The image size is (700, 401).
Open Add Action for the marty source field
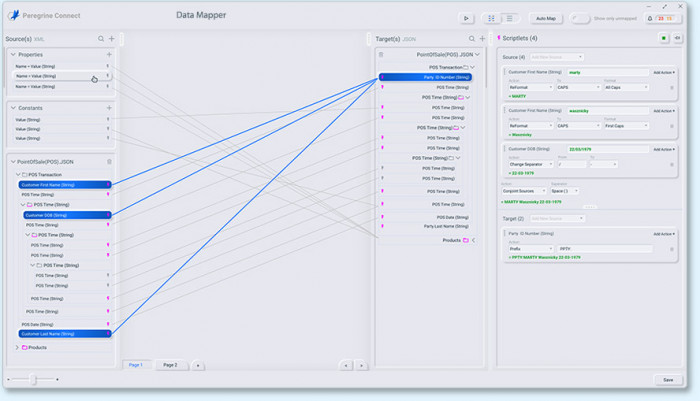664,72
